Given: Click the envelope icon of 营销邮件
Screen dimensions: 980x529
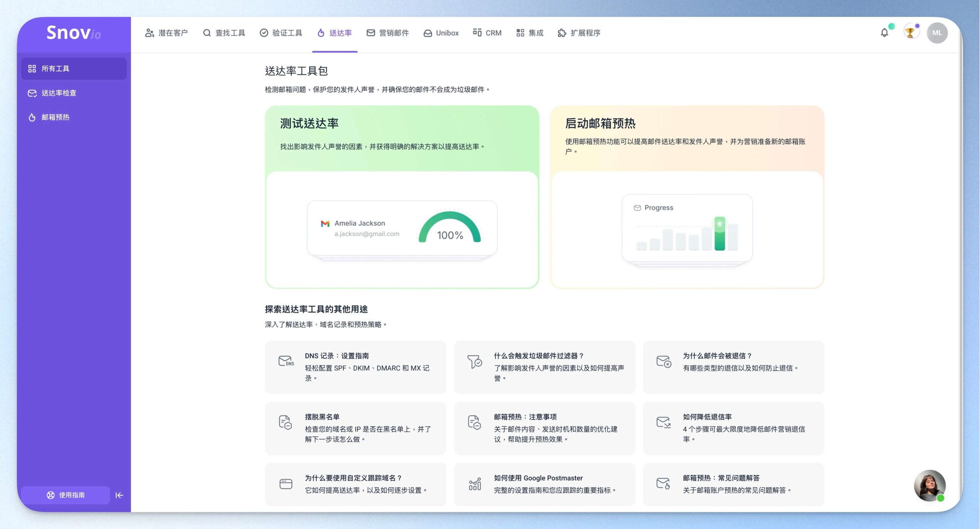Looking at the screenshot, I should (371, 33).
